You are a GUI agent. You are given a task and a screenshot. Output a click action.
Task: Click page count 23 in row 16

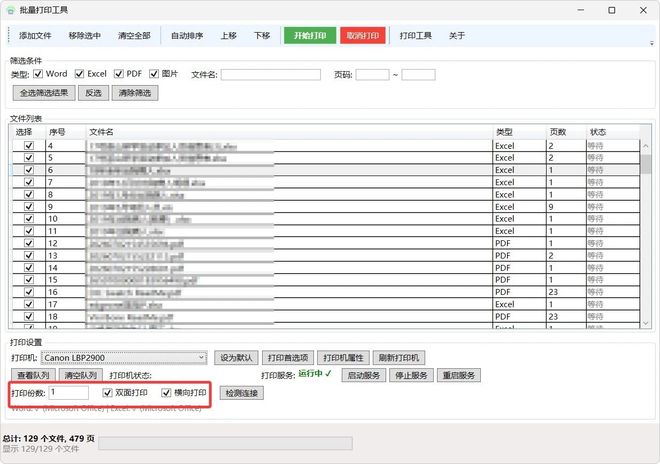tap(553, 292)
